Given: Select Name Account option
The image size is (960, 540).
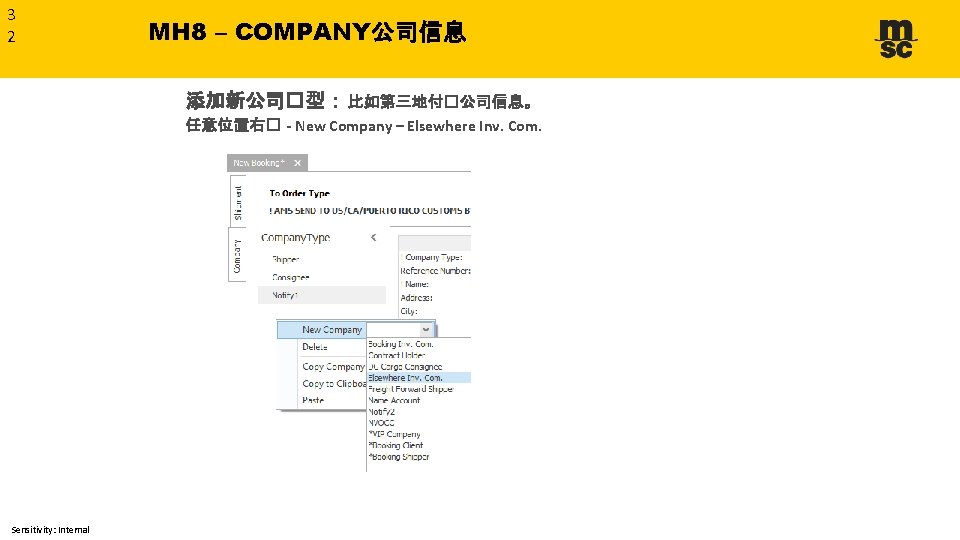Looking at the screenshot, I should click(x=394, y=400).
